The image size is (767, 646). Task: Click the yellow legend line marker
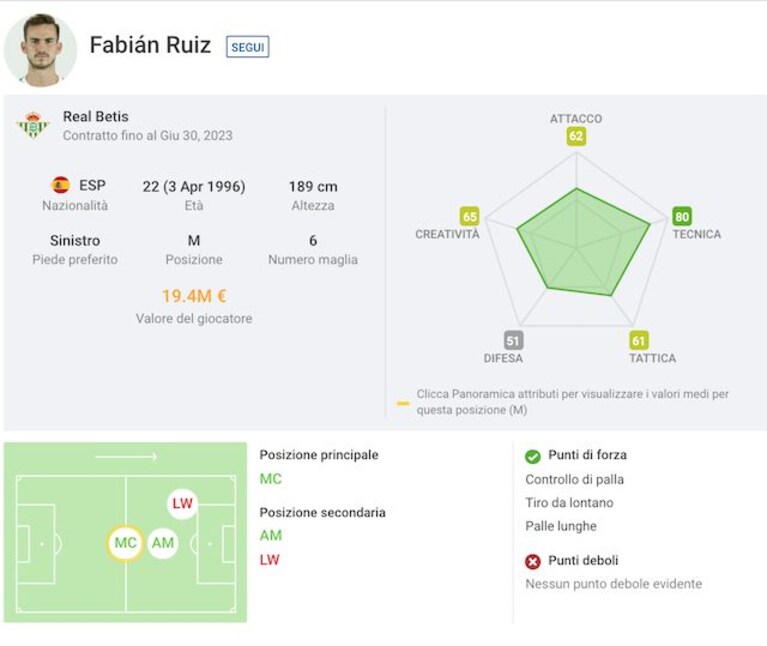click(x=403, y=403)
